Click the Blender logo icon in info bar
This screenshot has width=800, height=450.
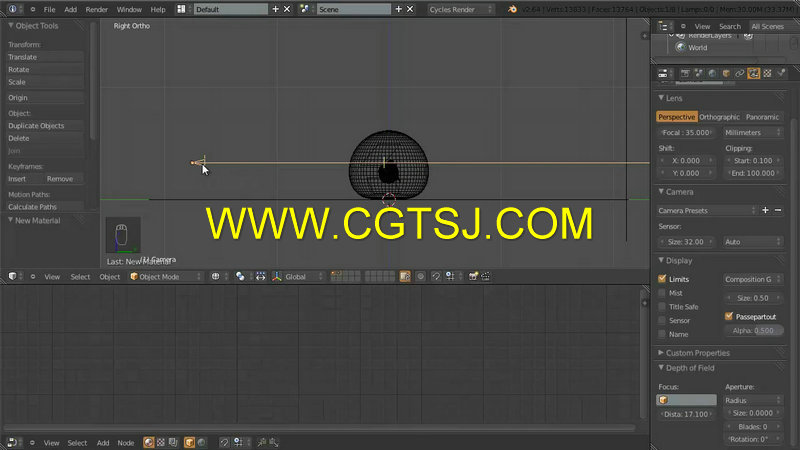[x=512, y=9]
